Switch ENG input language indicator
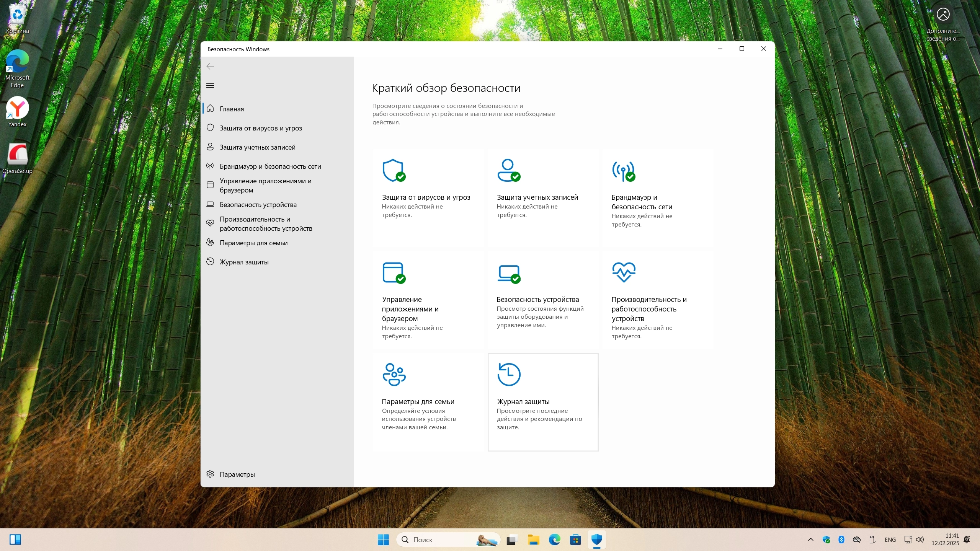The width and height of the screenshot is (980, 551). (x=890, y=540)
